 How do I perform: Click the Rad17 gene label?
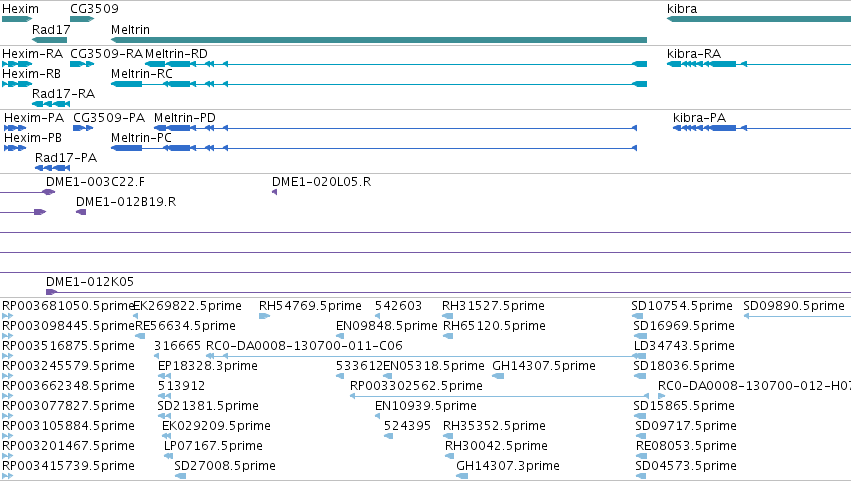(x=51, y=29)
